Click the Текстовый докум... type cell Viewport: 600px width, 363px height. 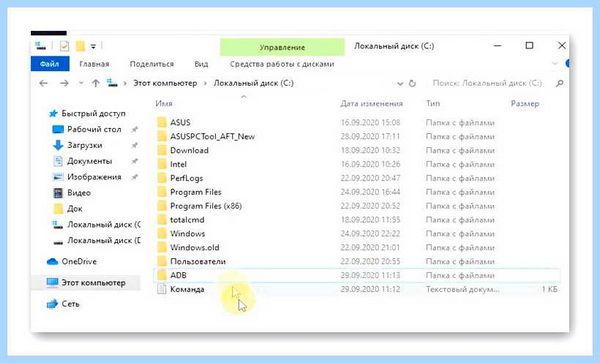[x=463, y=289]
